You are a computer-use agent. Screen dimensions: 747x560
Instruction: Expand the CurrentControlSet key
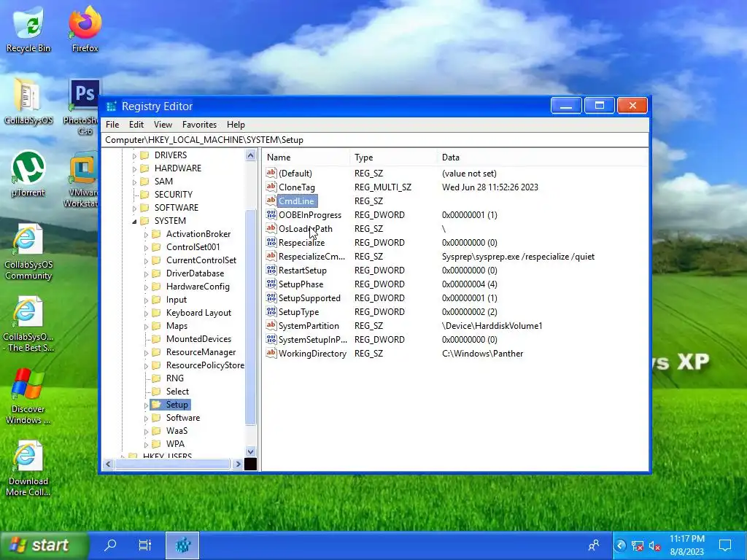(146, 261)
